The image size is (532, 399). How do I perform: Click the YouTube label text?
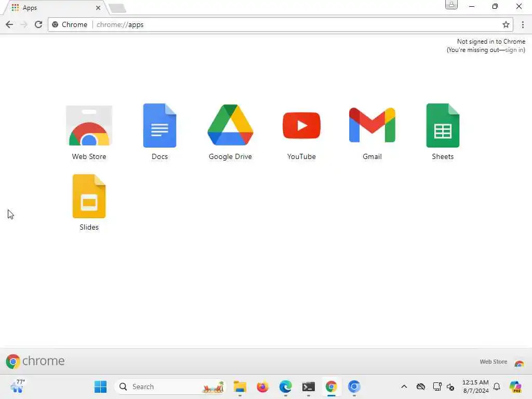tap(301, 156)
